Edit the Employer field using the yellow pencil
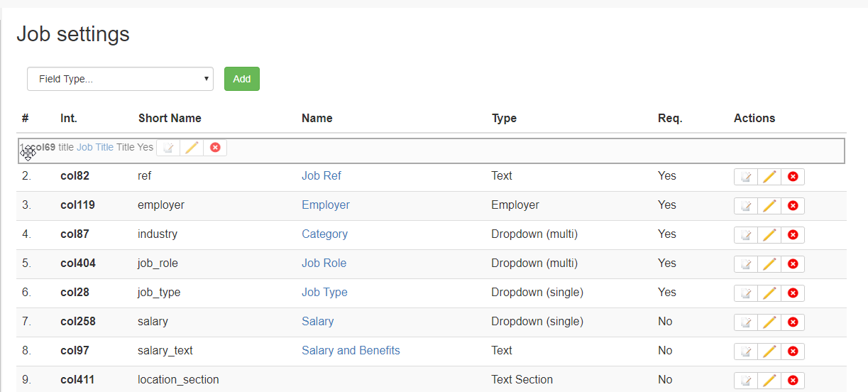 pos(769,206)
